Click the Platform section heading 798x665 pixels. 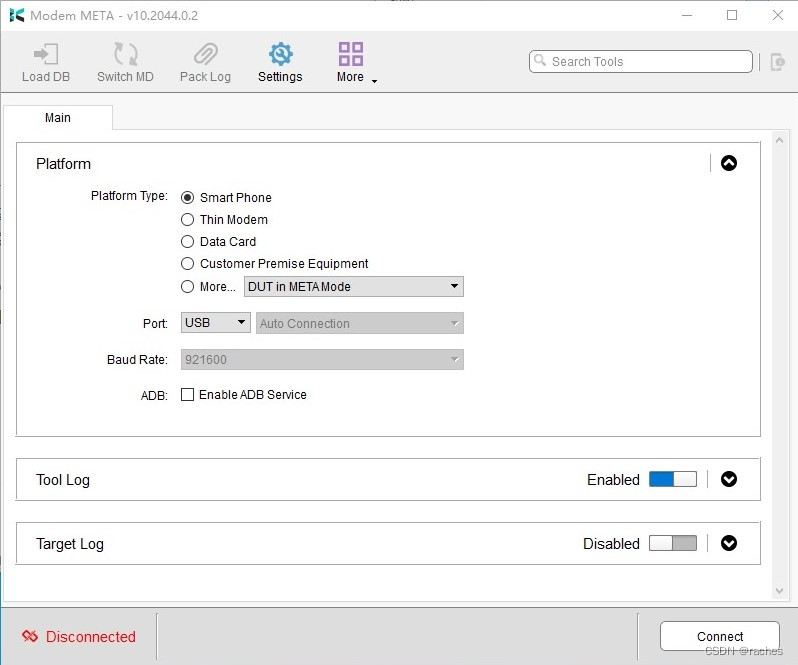tap(63, 164)
